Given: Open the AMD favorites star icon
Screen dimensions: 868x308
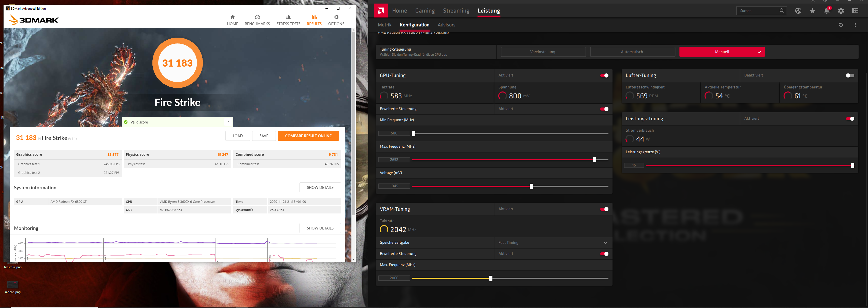Looking at the screenshot, I should [812, 11].
